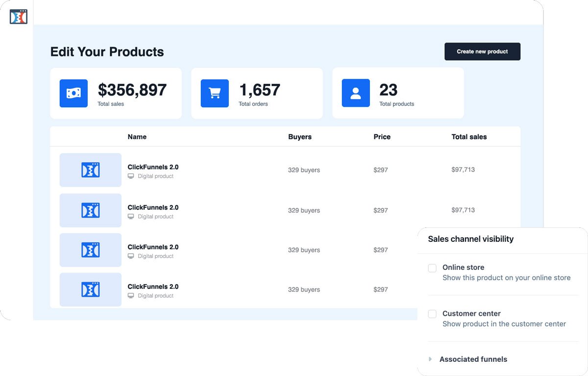Click the fourth product's thumbnail image
This screenshot has height=376, width=588.
click(90, 289)
